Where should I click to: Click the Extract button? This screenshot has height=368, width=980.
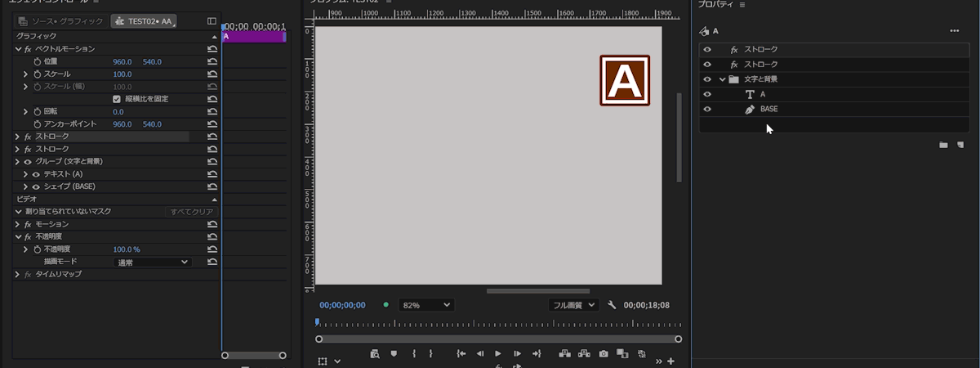coord(584,353)
